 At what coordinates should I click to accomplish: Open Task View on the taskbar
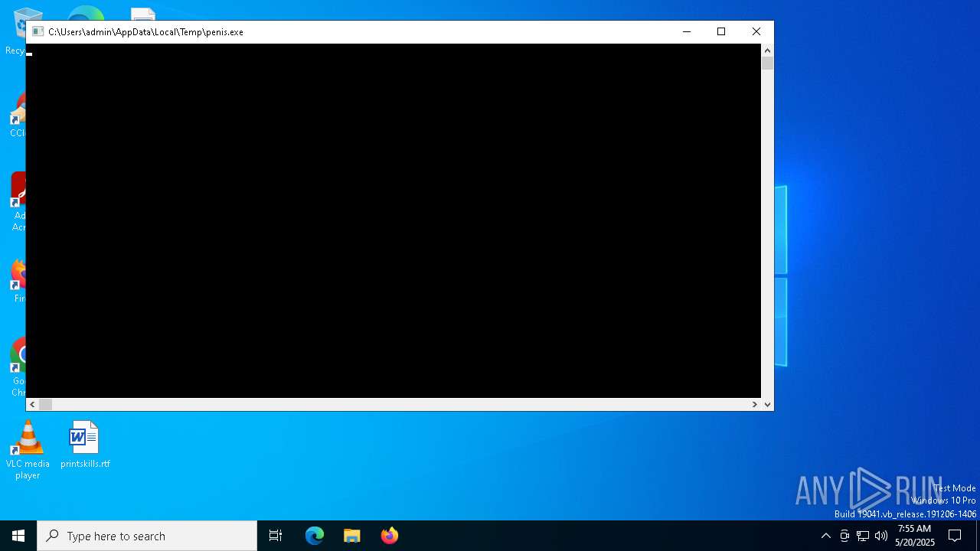(x=276, y=536)
